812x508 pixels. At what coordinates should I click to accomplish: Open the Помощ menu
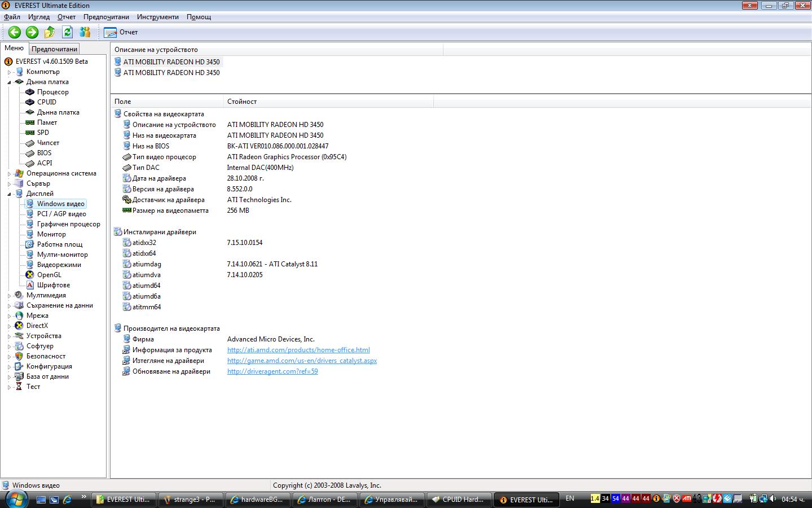pos(198,17)
